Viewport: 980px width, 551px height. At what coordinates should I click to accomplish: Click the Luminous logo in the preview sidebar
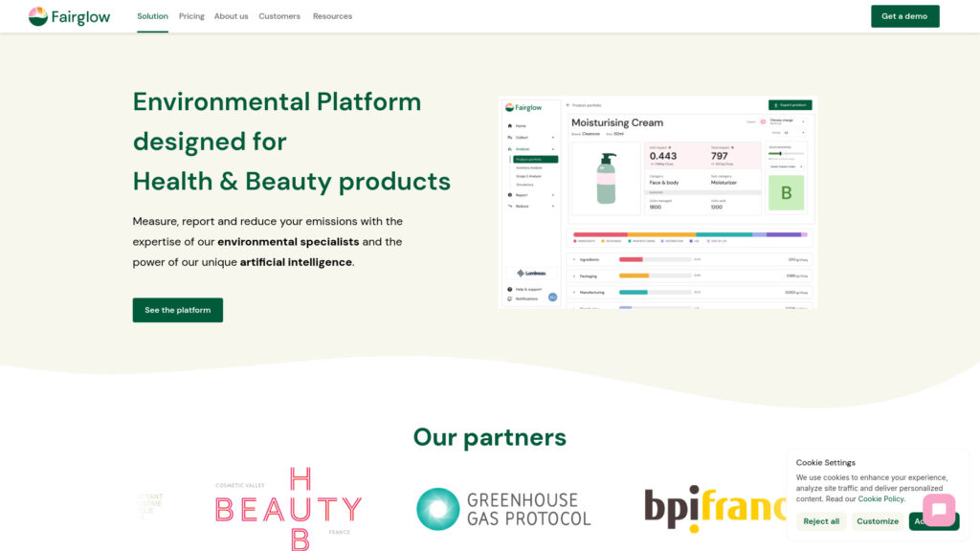pyautogui.click(x=531, y=273)
